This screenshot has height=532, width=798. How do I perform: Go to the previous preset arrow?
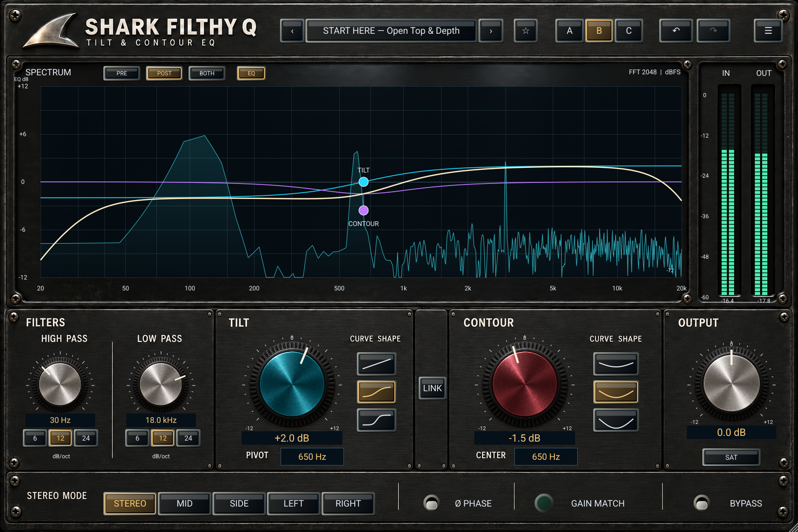pos(292,31)
